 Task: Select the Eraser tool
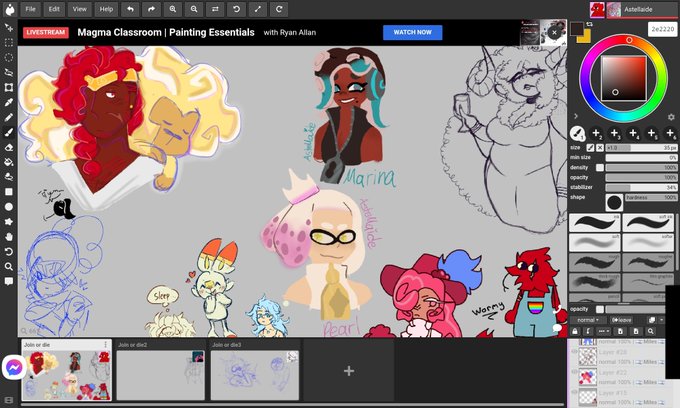tap(9, 147)
